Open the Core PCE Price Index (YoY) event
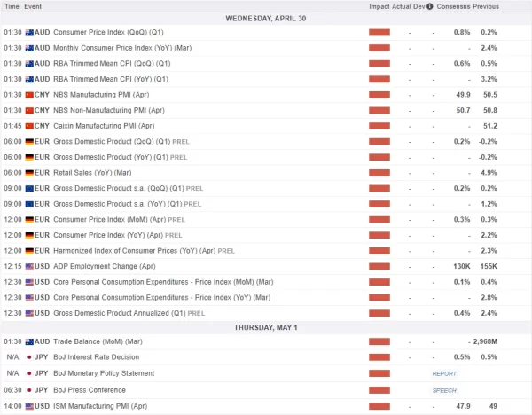This screenshot has height=415, width=532. coord(162,298)
